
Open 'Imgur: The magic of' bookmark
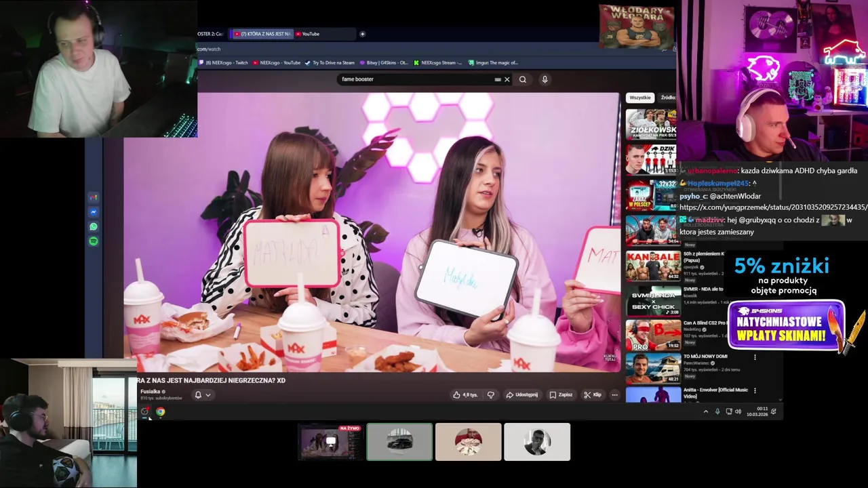coord(493,62)
